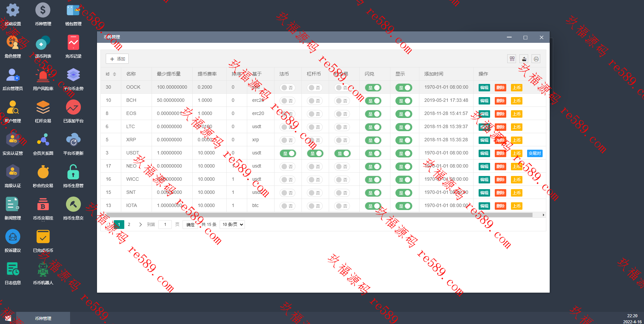Sort table by id column arrows

115,74
